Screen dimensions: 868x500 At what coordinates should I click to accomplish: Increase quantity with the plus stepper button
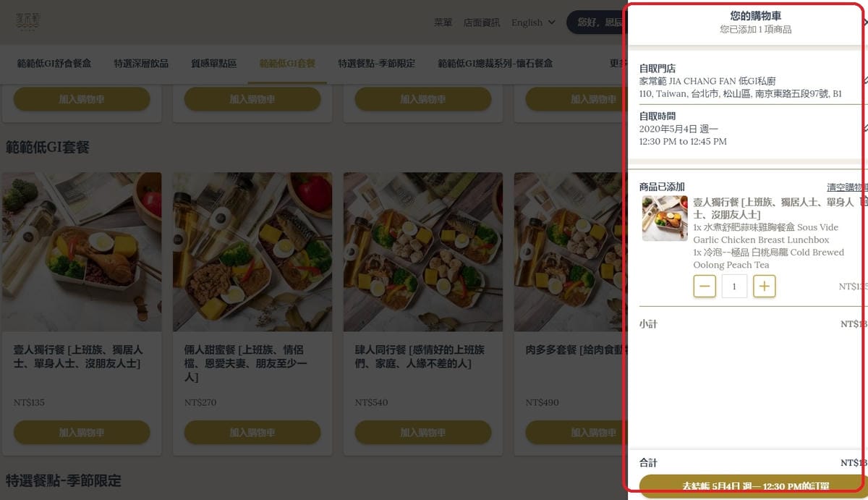pos(765,287)
